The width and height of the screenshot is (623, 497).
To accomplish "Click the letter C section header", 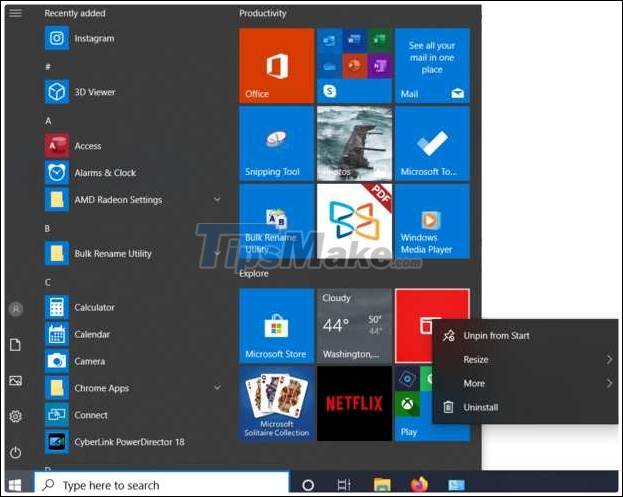I will point(48,282).
